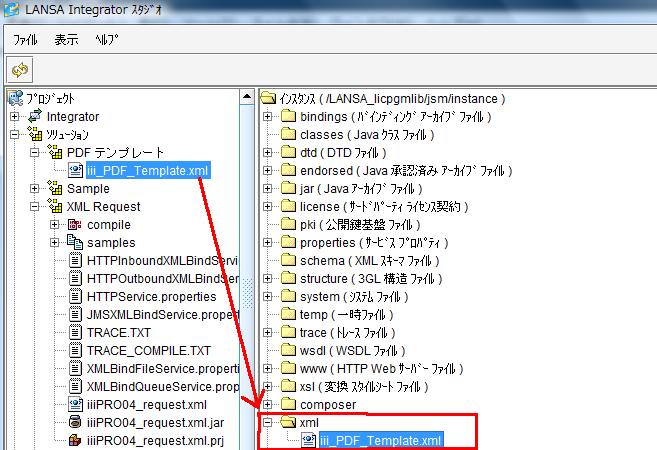Expand the license folder
The width and height of the screenshot is (657, 450).
pyautogui.click(x=268, y=207)
